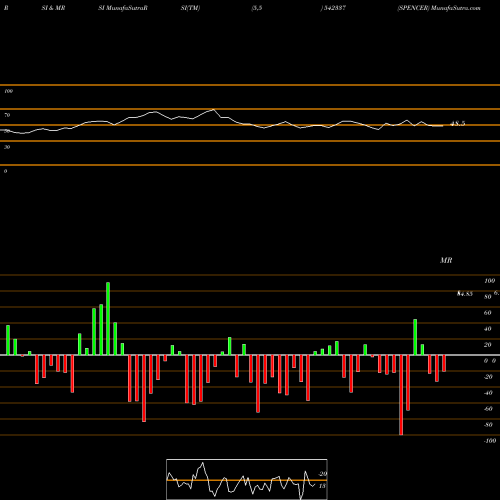500x500 pixels.
Task: Click the '60' tick label on MR axis
Action: [x=487, y=313]
